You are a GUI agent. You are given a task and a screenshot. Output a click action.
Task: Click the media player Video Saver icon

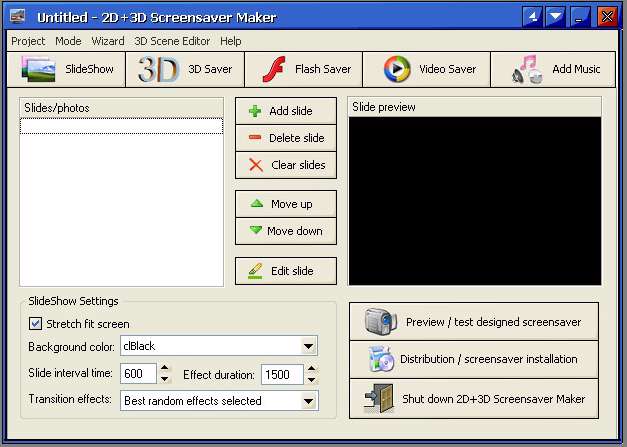(397, 69)
